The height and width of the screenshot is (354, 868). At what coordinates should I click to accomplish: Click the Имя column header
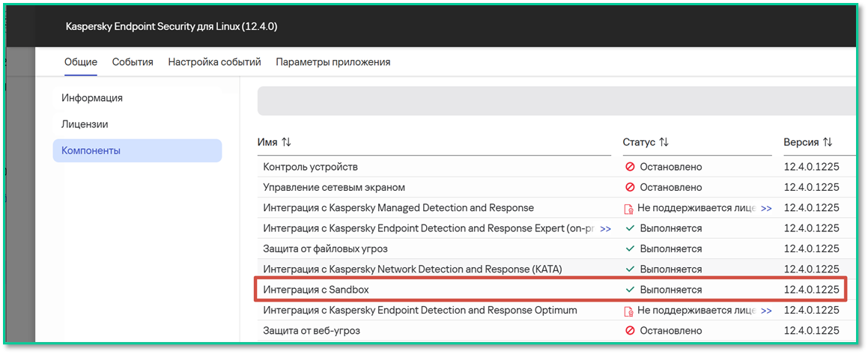[267, 142]
